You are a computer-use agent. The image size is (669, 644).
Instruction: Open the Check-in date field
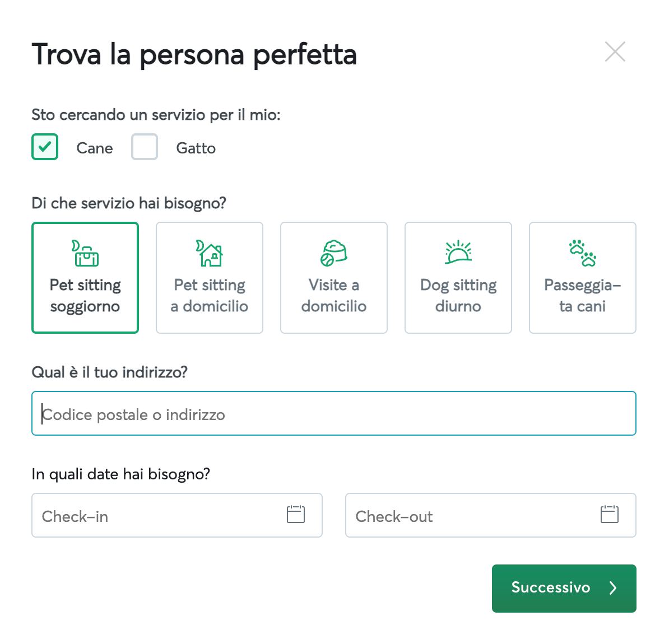tap(177, 515)
